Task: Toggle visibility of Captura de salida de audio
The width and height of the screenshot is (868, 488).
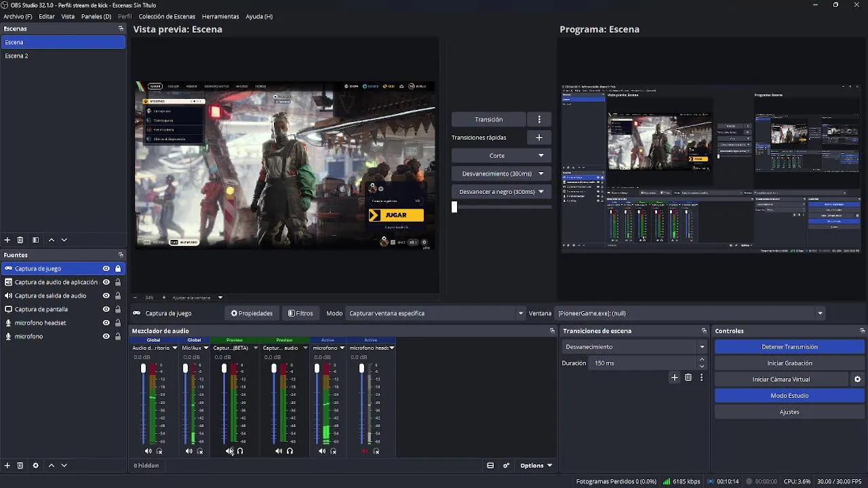Action: coord(106,296)
